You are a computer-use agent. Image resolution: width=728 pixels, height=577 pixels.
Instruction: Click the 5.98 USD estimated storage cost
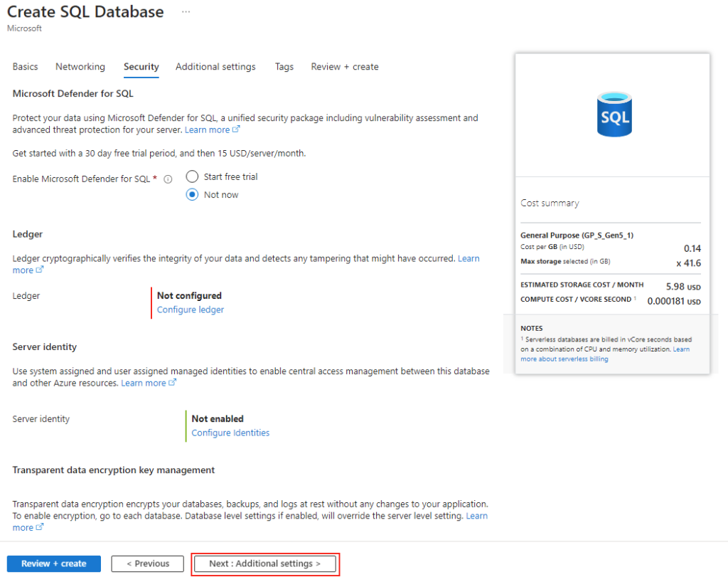click(x=683, y=287)
